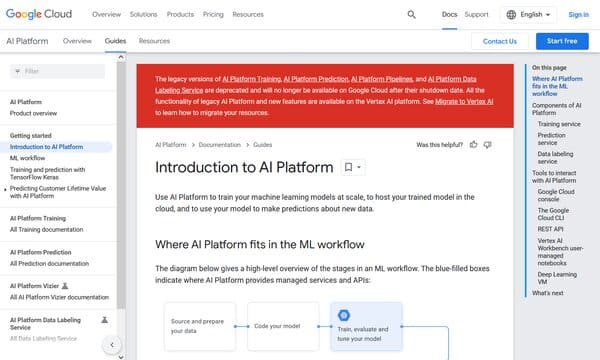Screen dimensions: 600x360
Task: Click Migrate to Vertex AI link
Action: pyautogui.click(x=464, y=102)
